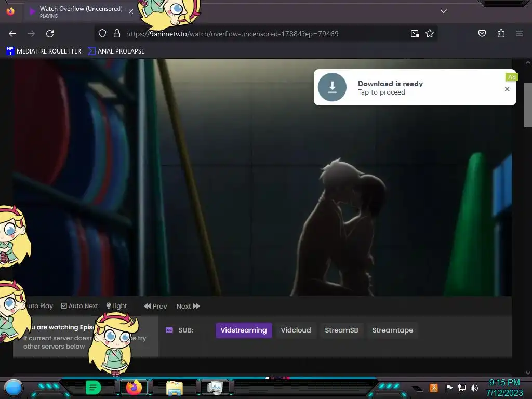Click the taskbar clock showing 9:15 PM
The height and width of the screenshot is (399, 532).
[x=504, y=388]
